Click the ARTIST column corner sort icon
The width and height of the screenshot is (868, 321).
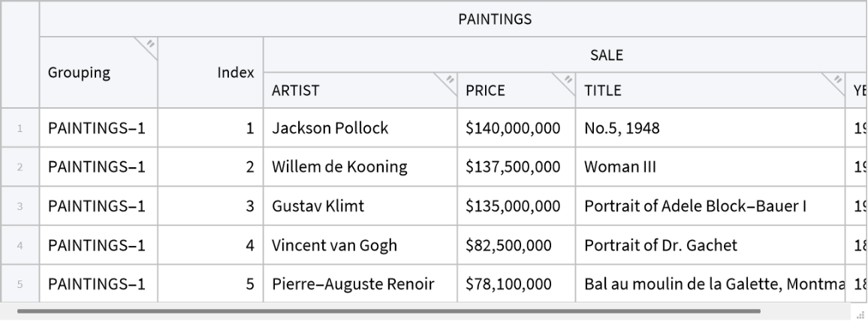tap(449, 79)
